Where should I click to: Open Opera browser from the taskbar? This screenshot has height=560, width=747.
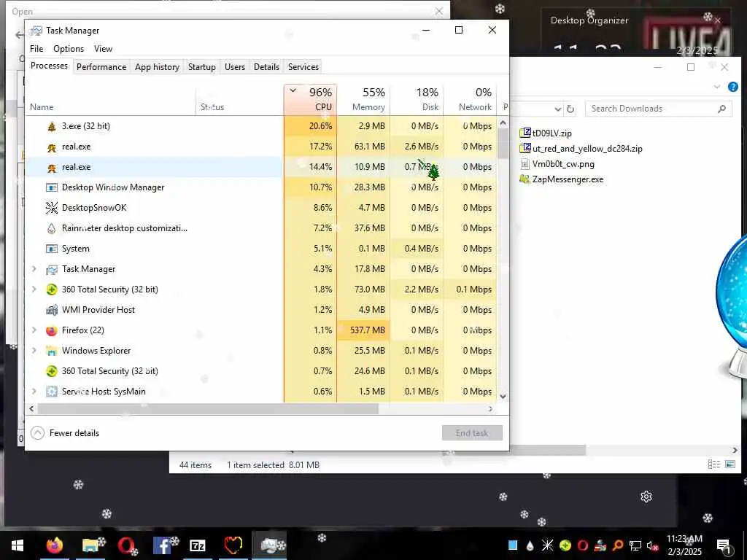[x=126, y=545]
